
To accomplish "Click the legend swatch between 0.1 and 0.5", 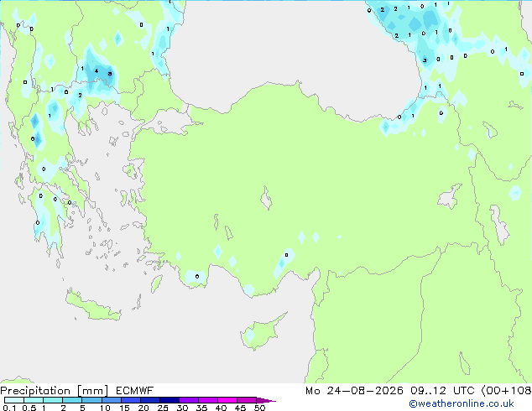I will [x=14, y=400].
